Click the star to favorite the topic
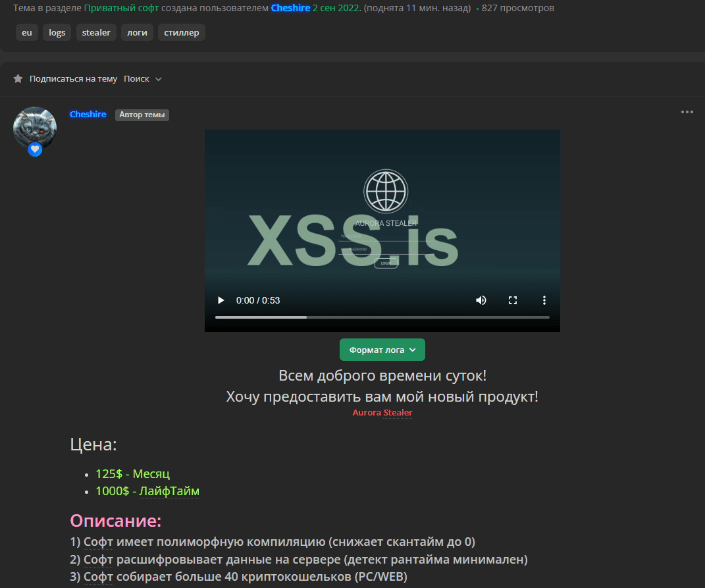The height and width of the screenshot is (588, 705). pos(18,78)
